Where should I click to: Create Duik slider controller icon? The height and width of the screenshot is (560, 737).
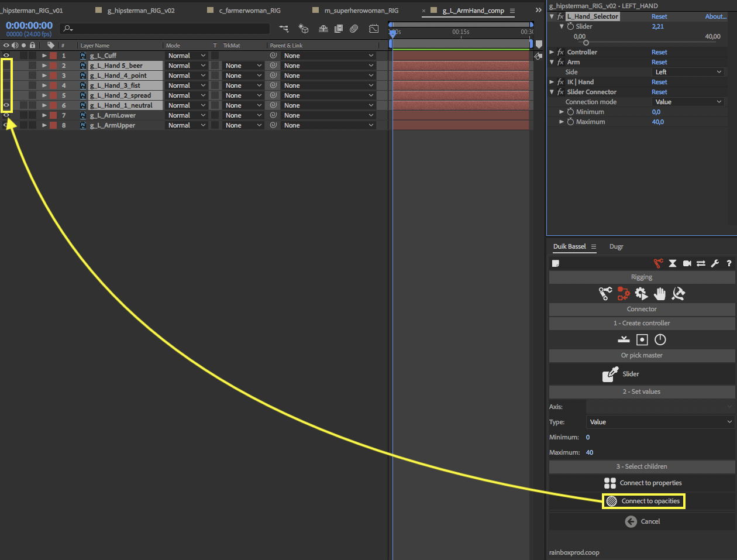624,339
